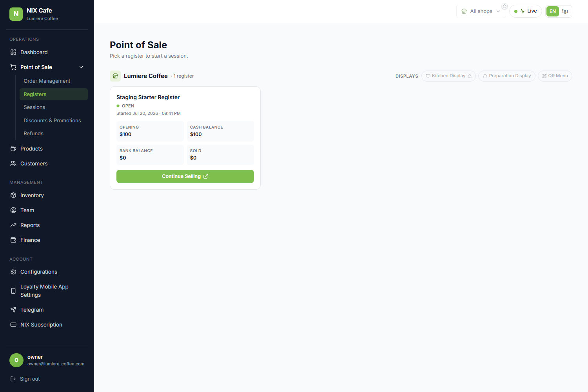Open the QR Menu display
This screenshot has width=588, height=392.
555,76
